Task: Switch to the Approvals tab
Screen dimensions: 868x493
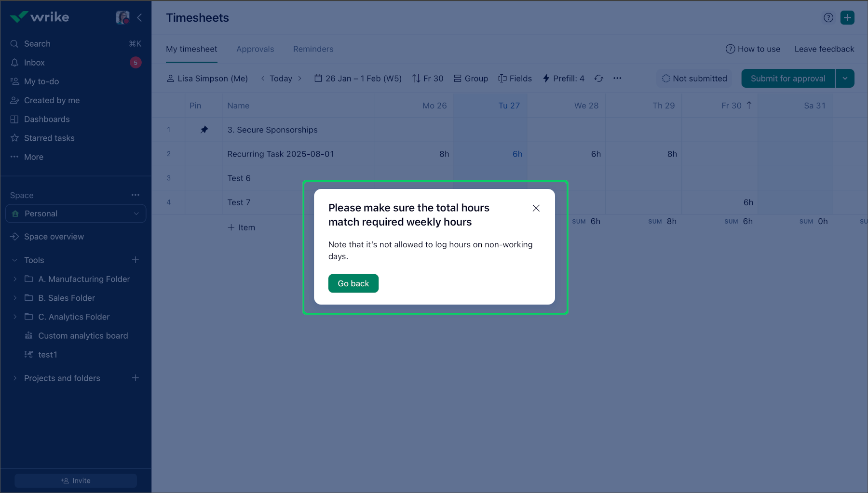Action: click(255, 49)
